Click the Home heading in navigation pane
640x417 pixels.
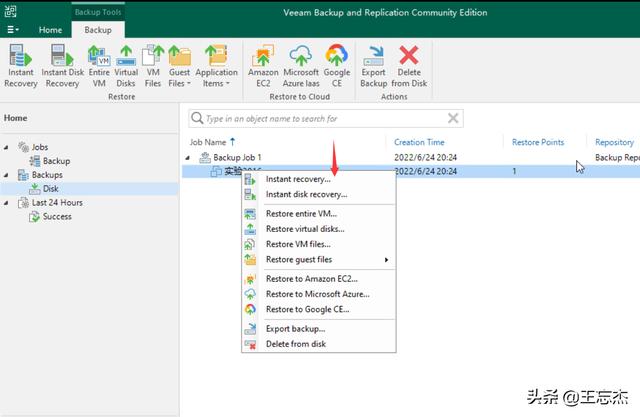[x=16, y=118]
